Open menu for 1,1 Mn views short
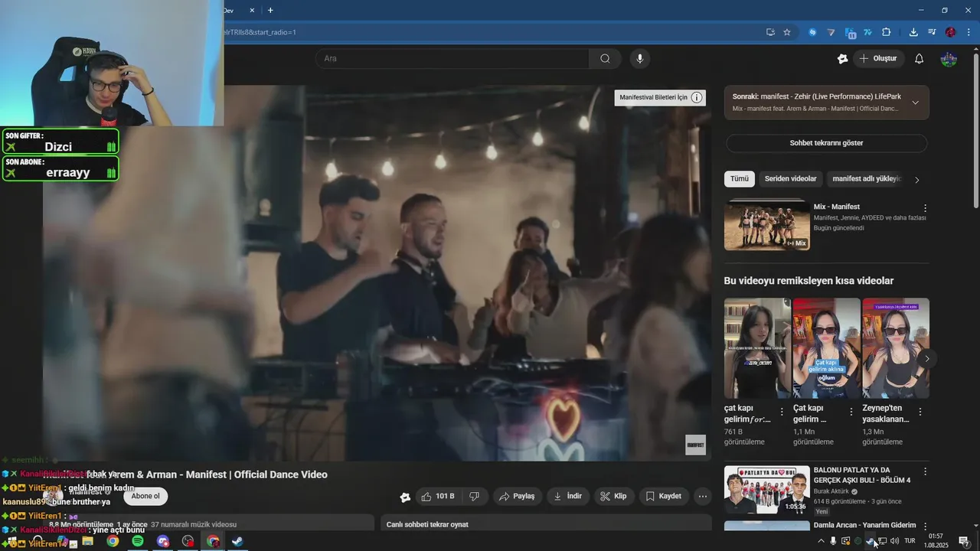Screen dimensions: 980x551 851,412
